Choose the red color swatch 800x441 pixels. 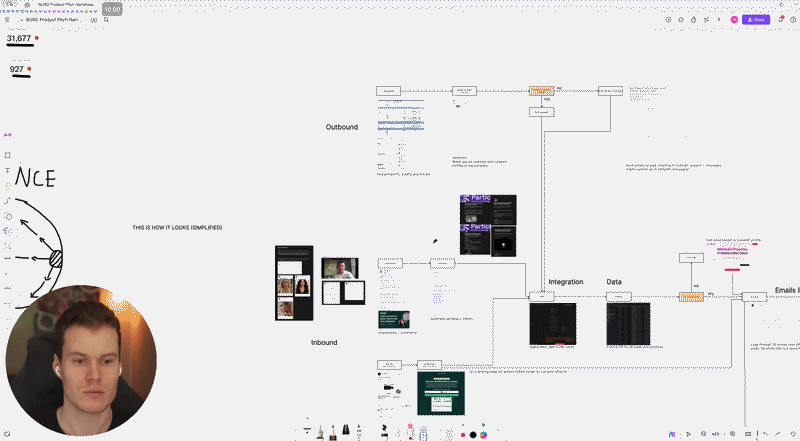click(462, 434)
